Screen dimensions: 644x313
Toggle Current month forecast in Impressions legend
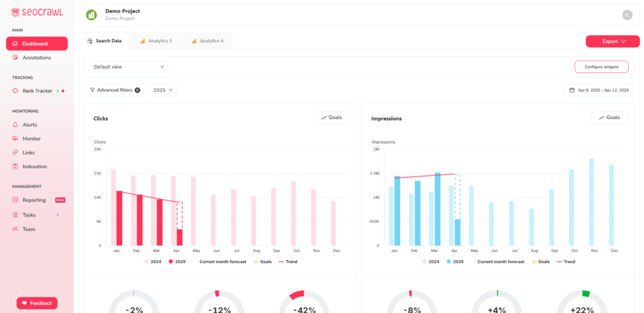pyautogui.click(x=501, y=261)
